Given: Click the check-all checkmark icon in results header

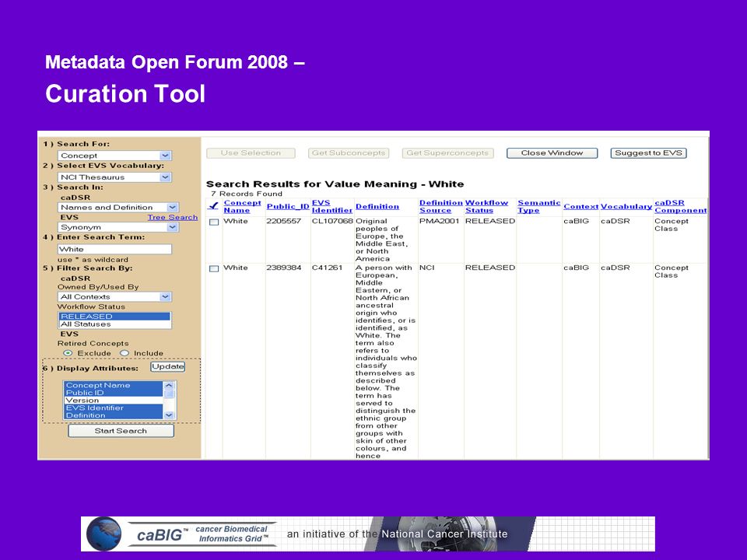Looking at the screenshot, I should click(213, 205).
